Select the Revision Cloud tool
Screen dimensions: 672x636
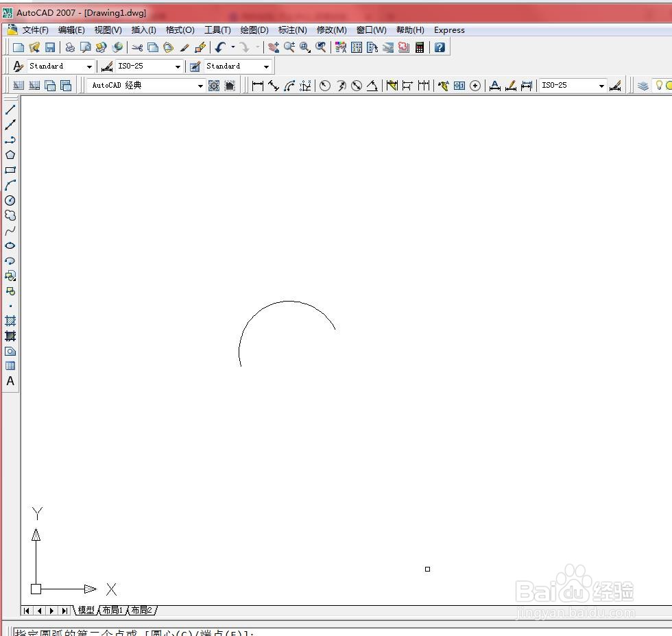point(10,215)
